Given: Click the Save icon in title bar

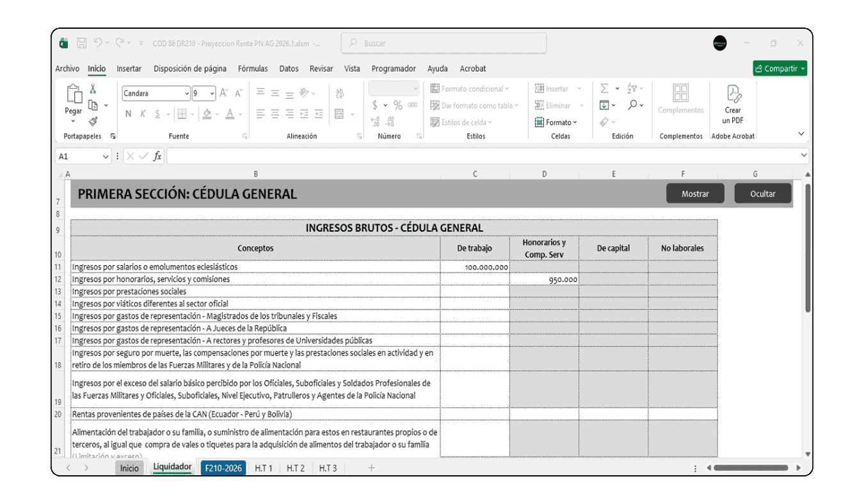Looking at the screenshot, I should [82, 43].
